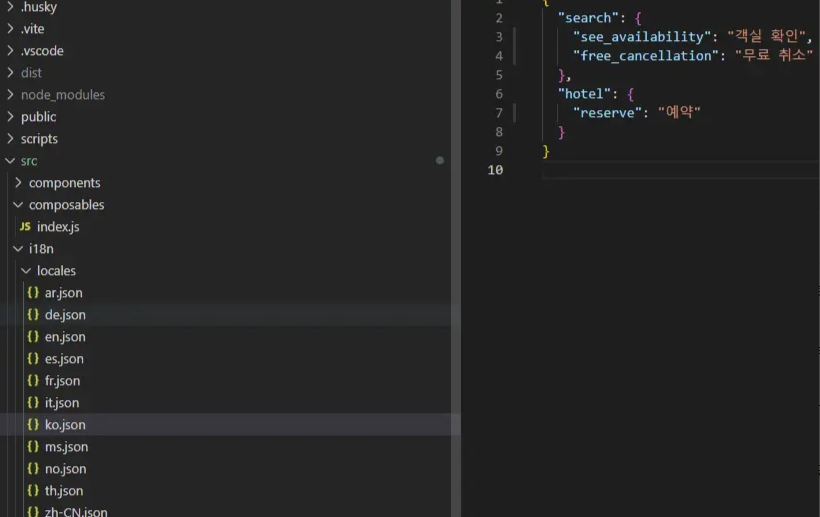The width and height of the screenshot is (820, 517).
Task: Click the JSON icon beside ko.json
Action: [x=33, y=425]
